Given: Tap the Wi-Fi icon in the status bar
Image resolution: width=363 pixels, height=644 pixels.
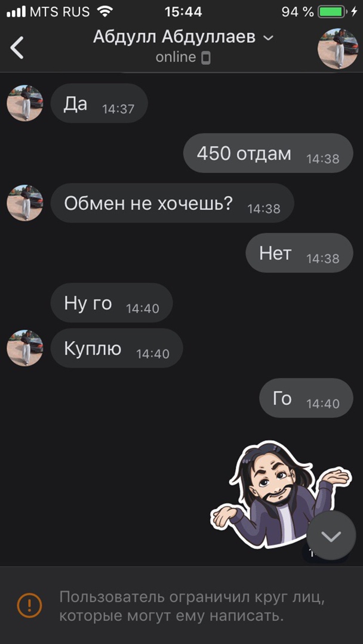Looking at the screenshot, I should [x=106, y=12].
